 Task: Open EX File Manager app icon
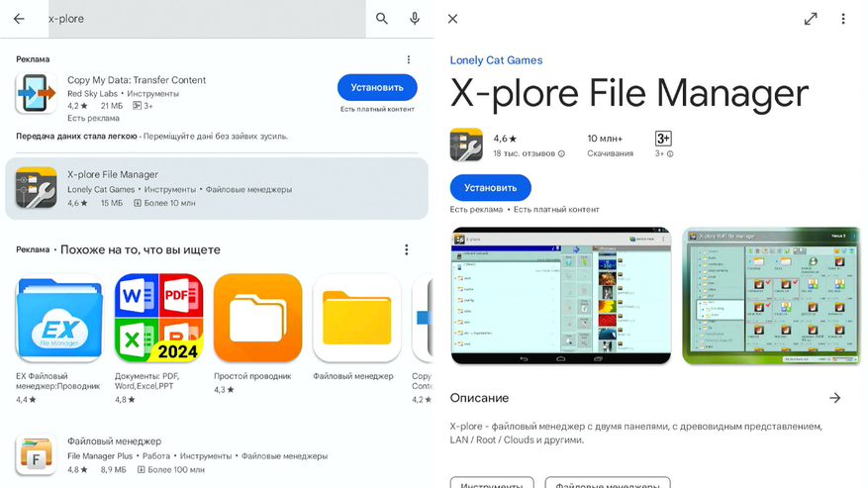tap(59, 318)
